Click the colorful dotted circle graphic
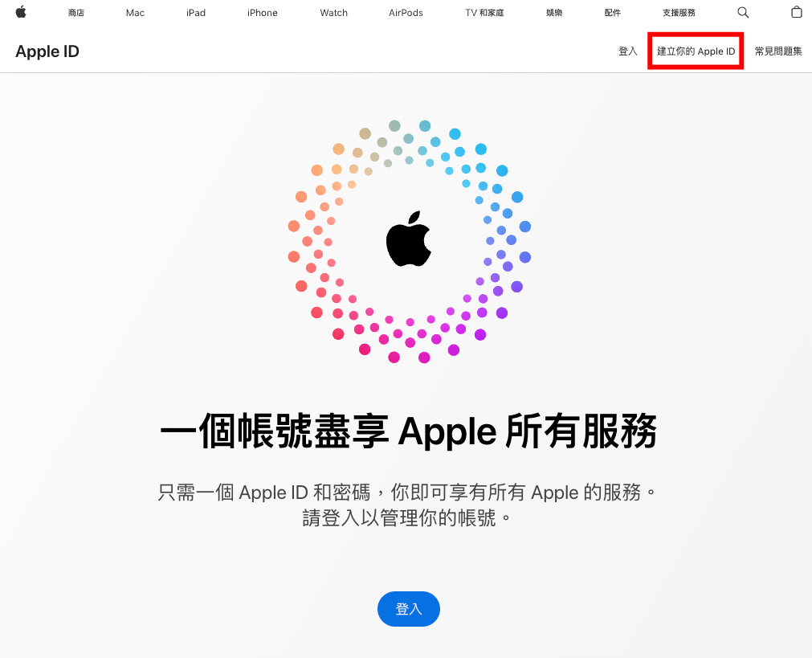Image resolution: width=812 pixels, height=658 pixels. [x=409, y=242]
